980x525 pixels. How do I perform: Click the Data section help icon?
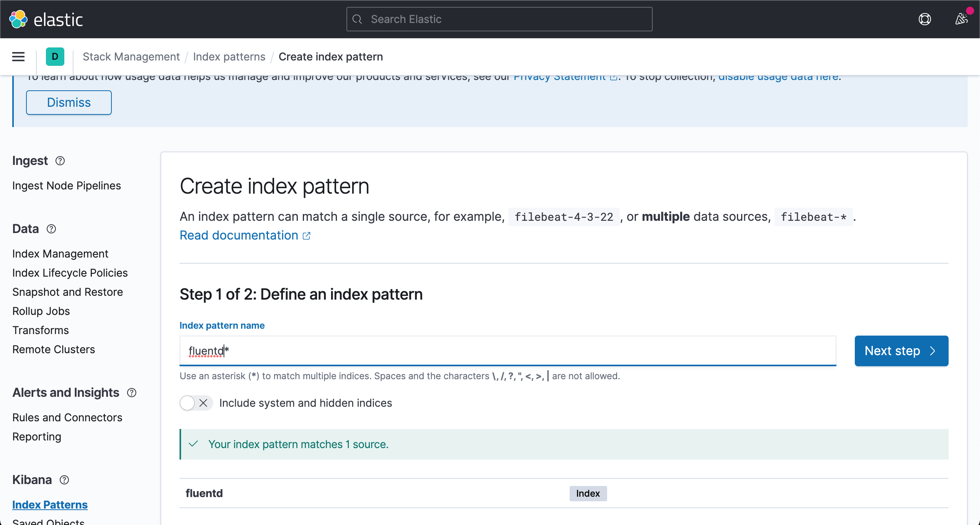coord(51,229)
